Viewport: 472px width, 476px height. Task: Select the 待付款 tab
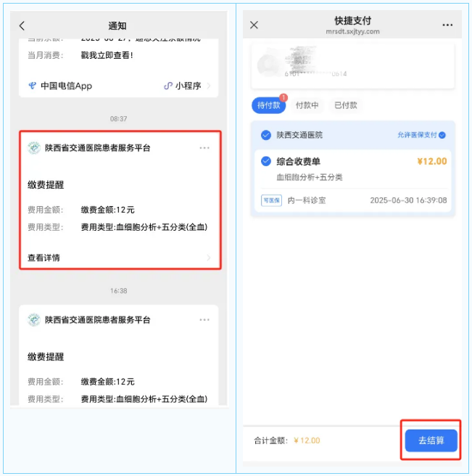(x=269, y=105)
